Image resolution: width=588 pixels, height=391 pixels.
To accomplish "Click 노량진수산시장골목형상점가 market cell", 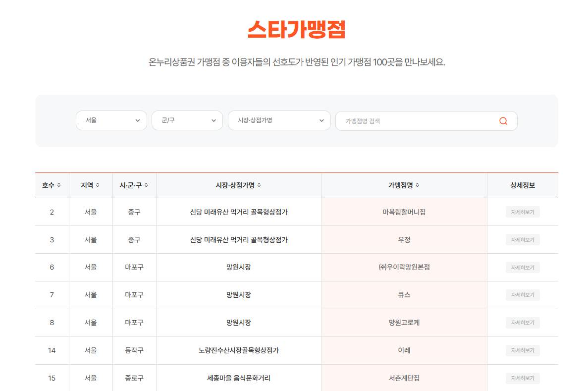I will tap(238, 350).
